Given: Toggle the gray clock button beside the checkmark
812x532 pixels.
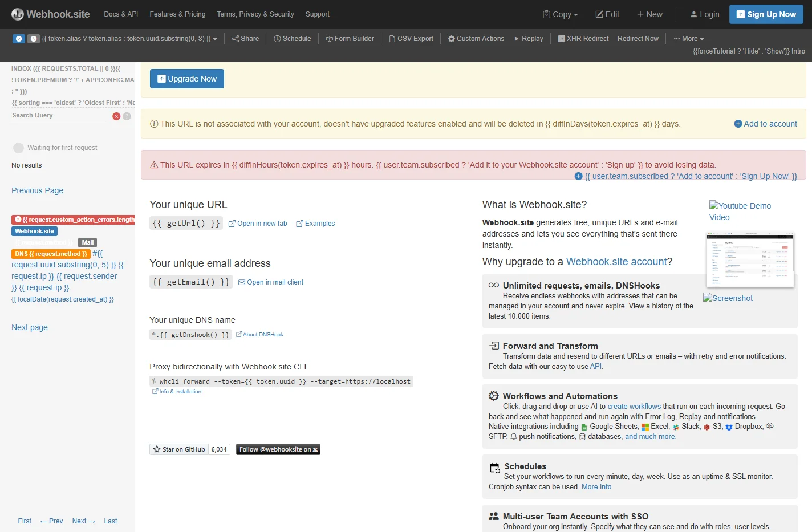Looking at the screenshot, I should click(x=34, y=39).
